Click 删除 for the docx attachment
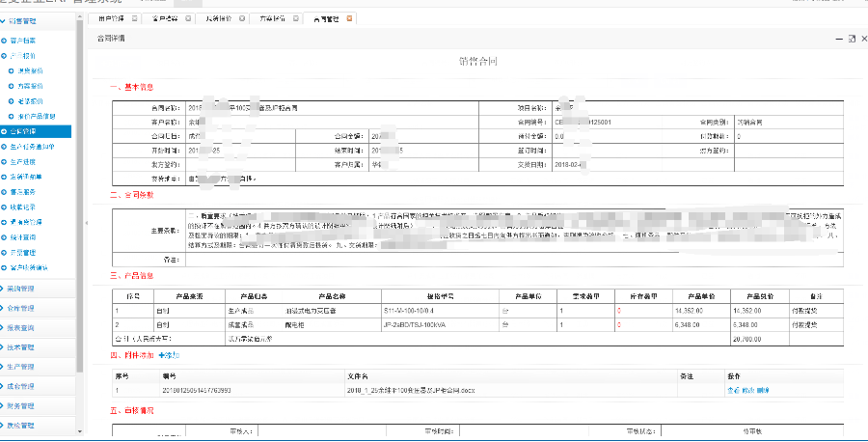The width and height of the screenshot is (868, 442). pyautogui.click(x=763, y=391)
